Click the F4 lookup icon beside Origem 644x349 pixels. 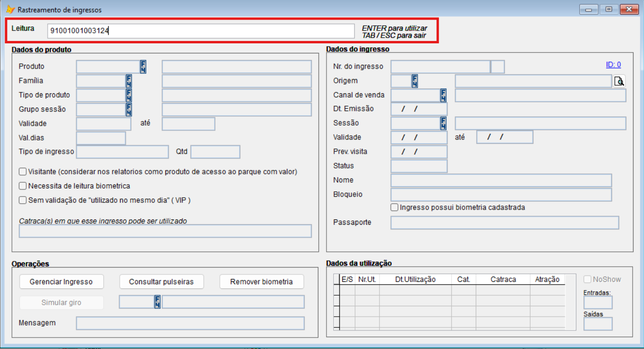tap(415, 81)
